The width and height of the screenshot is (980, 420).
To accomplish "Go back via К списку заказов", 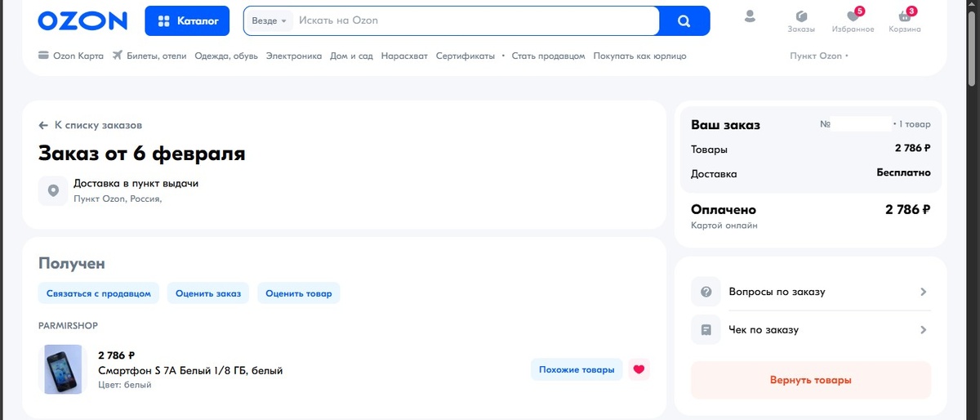I will [x=91, y=125].
